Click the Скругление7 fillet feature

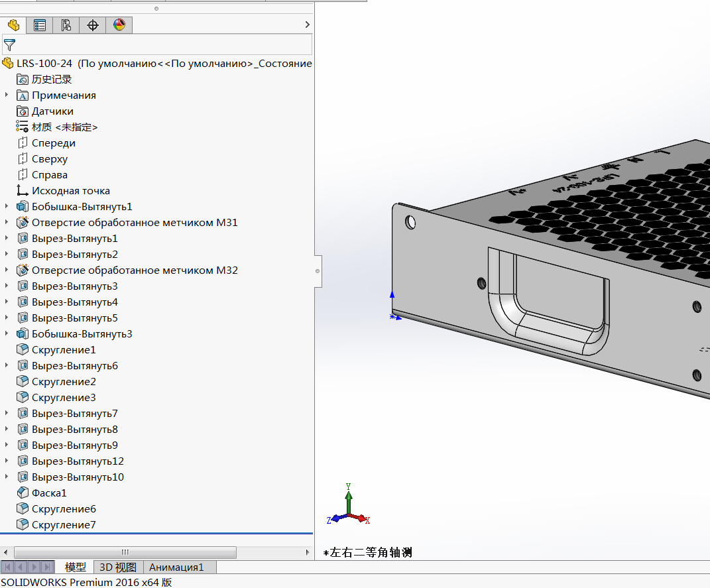pos(64,525)
